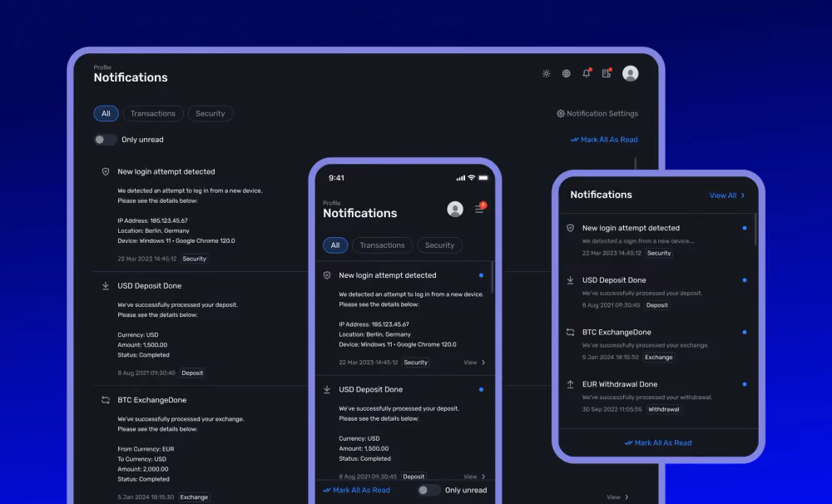Click desktop title 'BTC ExchangeDone'
The height and width of the screenshot is (504, 832).
point(151,400)
